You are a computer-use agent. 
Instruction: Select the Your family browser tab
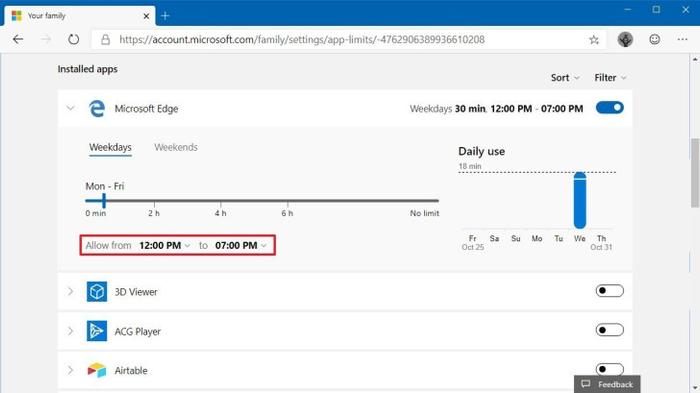80,16
